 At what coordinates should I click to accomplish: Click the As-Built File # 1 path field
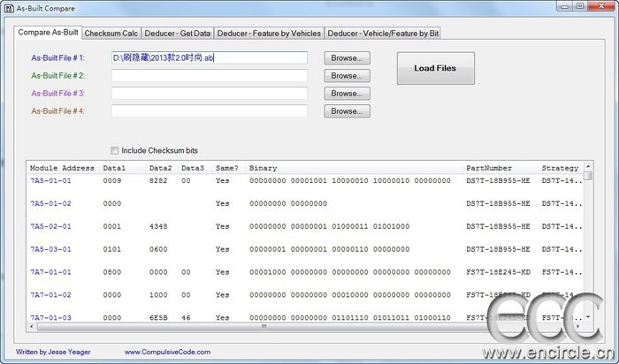point(210,58)
